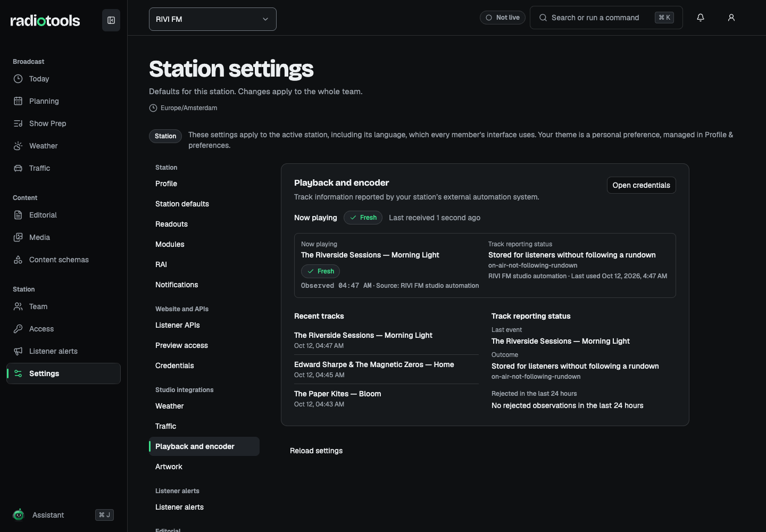766x532 pixels.
Task: Open the user account icon
Action: click(731, 18)
